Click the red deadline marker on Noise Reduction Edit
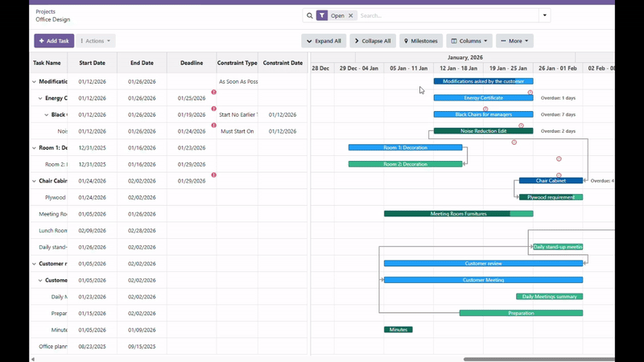 click(522, 125)
